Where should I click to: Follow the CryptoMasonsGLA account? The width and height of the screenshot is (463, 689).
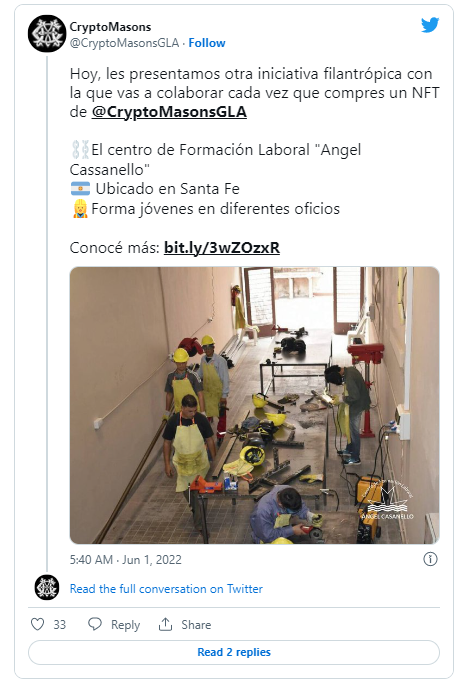[207, 43]
